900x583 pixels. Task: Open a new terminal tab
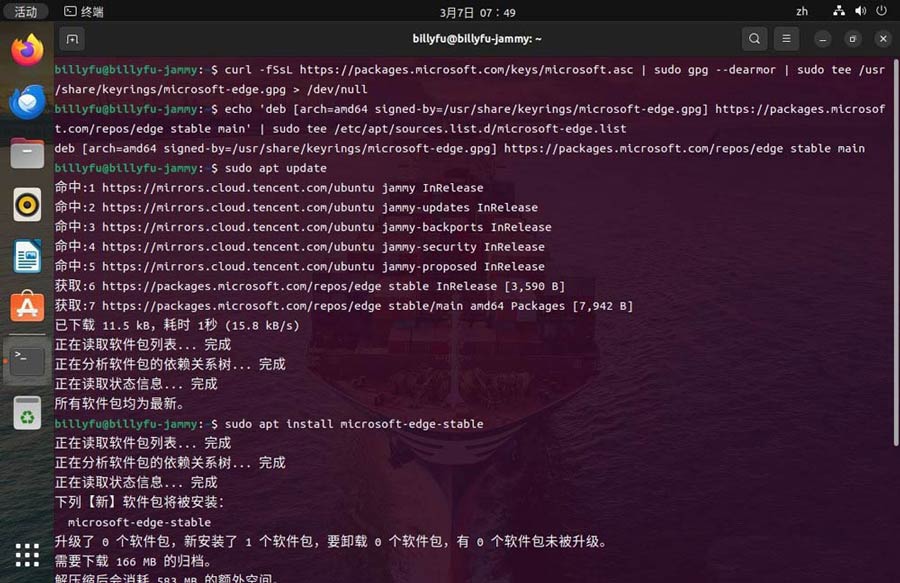point(72,39)
